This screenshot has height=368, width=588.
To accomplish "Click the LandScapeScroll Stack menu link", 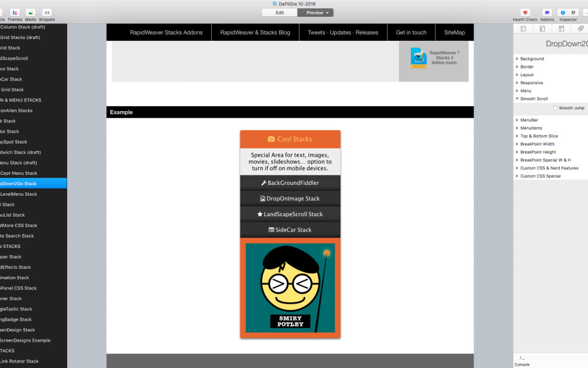I will click(x=290, y=214).
